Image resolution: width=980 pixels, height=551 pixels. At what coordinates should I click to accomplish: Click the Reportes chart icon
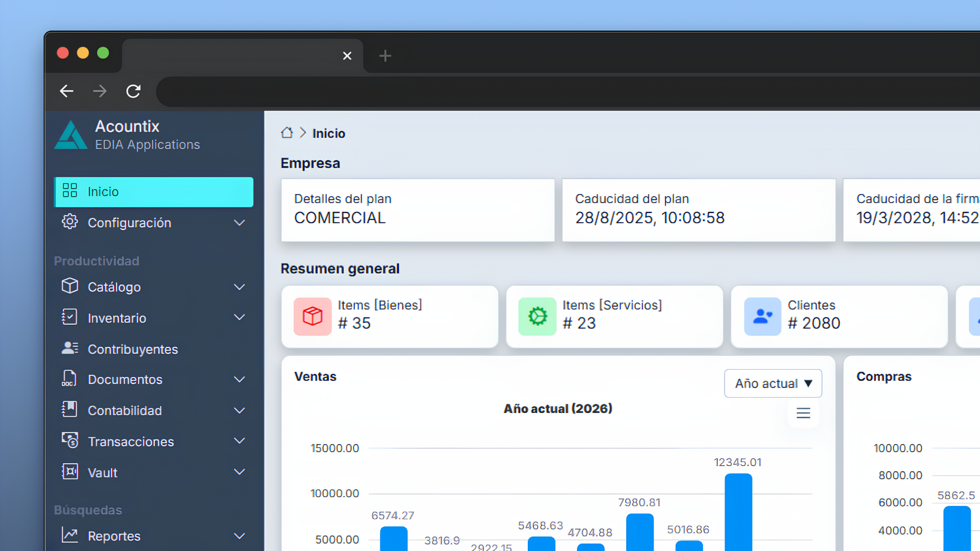click(x=70, y=535)
